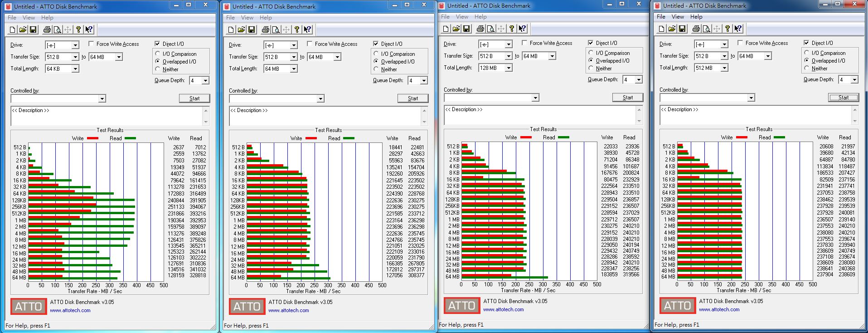The height and width of the screenshot is (333, 868).
Task: Click Print Preview icon in 64 KB total length window
Action: tap(57, 30)
